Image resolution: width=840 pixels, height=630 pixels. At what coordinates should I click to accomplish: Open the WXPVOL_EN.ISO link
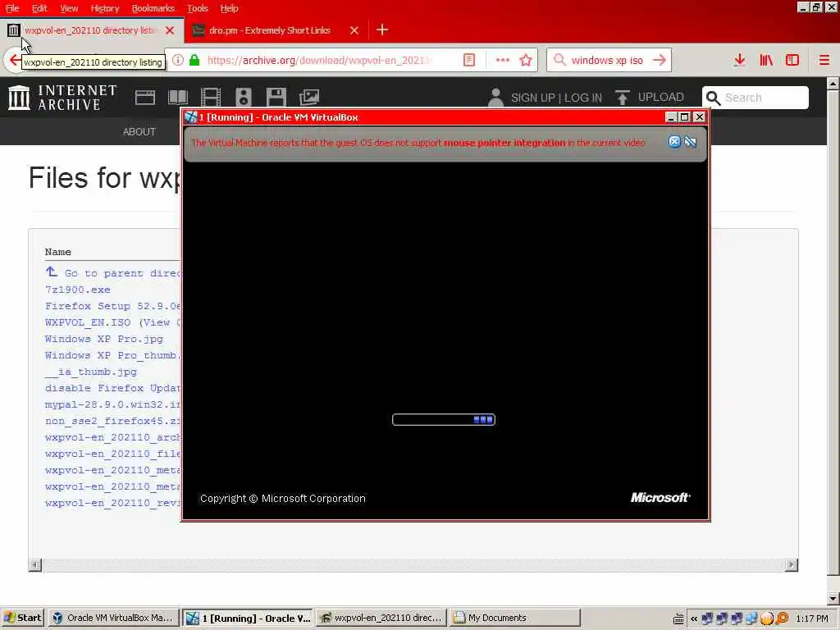point(88,322)
